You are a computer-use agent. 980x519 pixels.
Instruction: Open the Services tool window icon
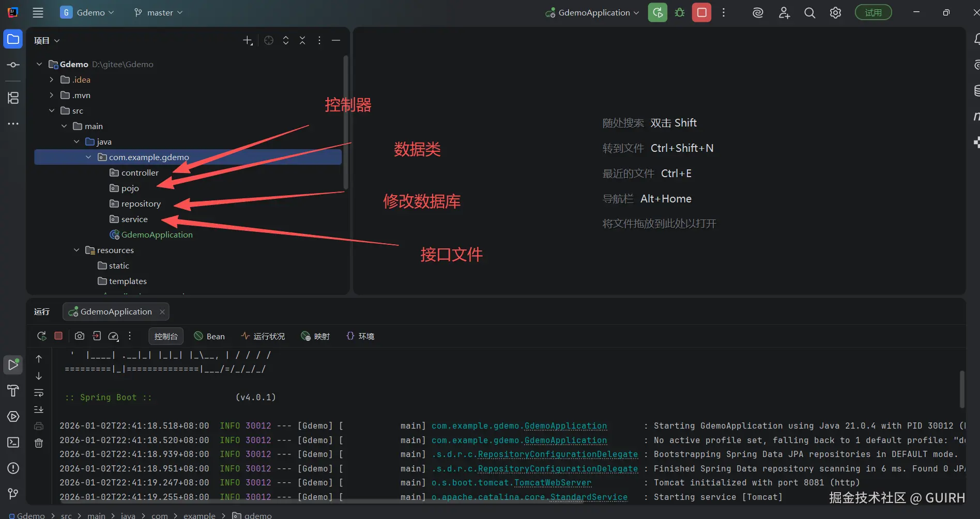click(13, 416)
